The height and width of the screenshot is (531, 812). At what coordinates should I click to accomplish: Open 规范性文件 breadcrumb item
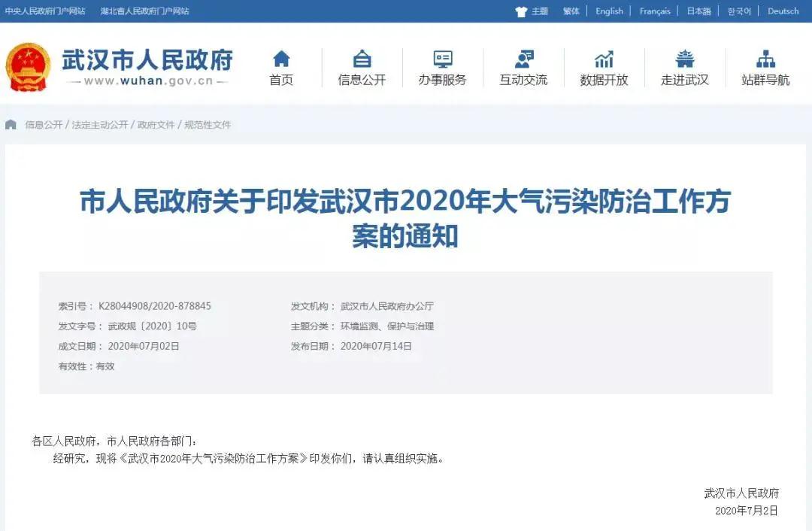[x=208, y=125]
